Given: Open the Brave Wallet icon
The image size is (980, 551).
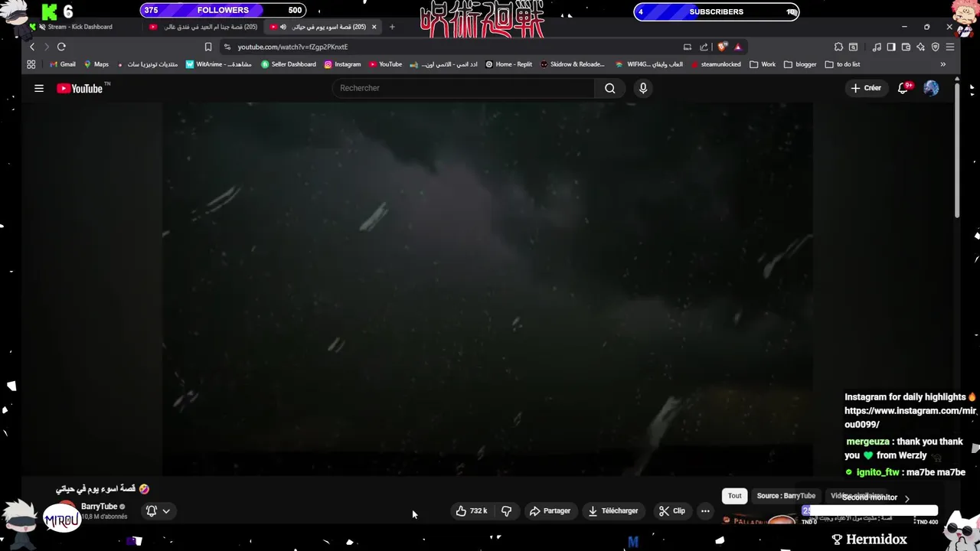Looking at the screenshot, I should (906, 47).
